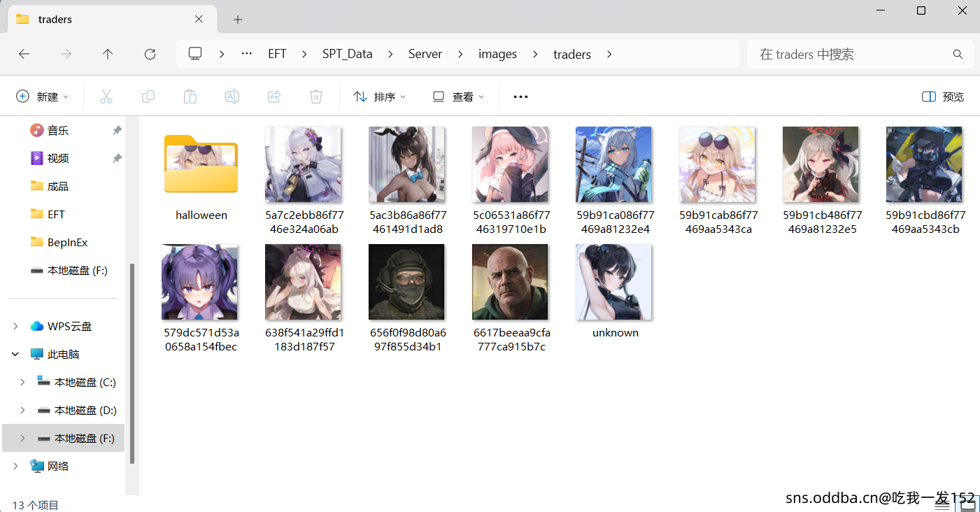Close the traders tab
The image size is (980, 512).
199,20
